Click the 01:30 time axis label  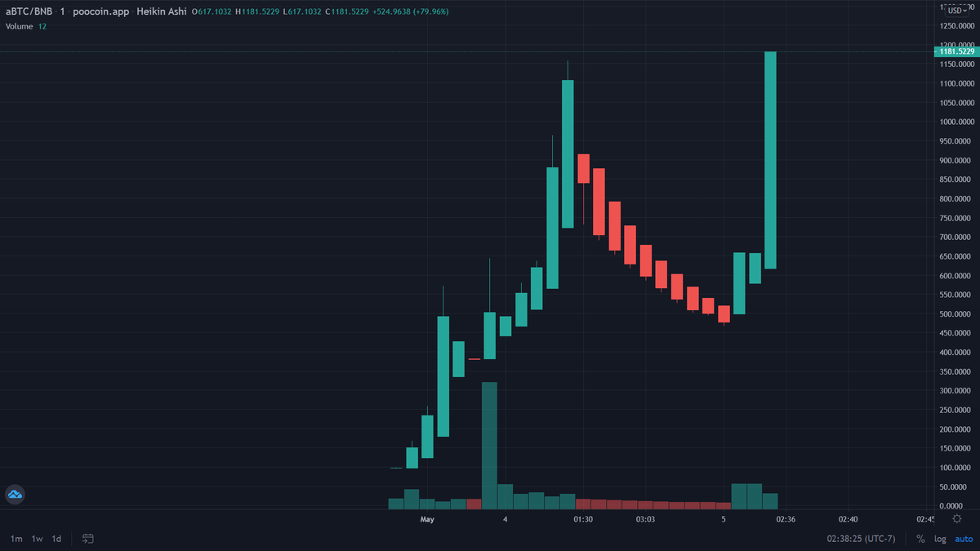click(x=583, y=519)
